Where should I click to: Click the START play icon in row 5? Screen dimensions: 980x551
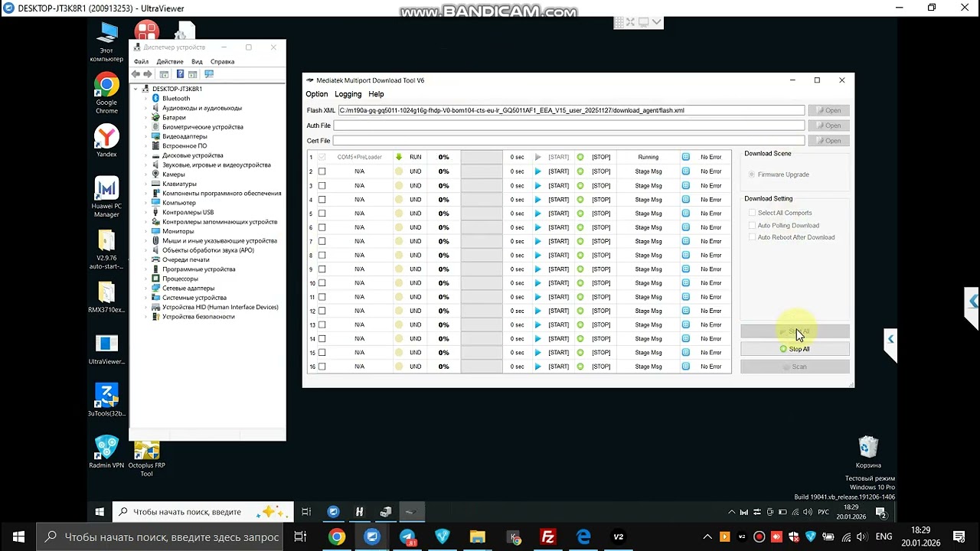pos(537,214)
